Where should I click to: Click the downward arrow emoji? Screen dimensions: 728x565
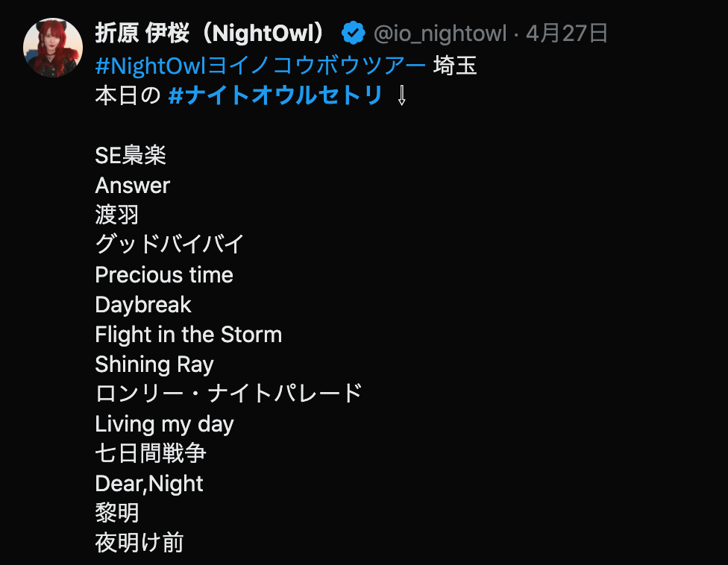(402, 95)
